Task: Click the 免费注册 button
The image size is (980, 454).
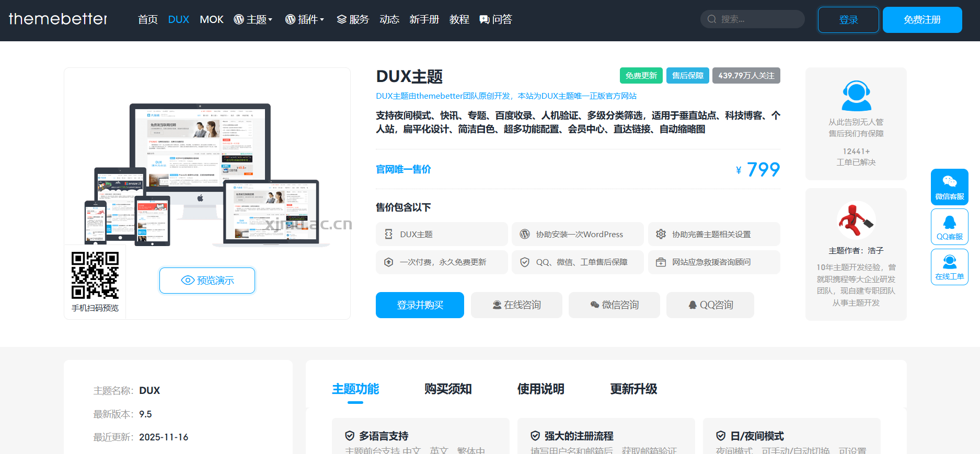Action: 922,20
